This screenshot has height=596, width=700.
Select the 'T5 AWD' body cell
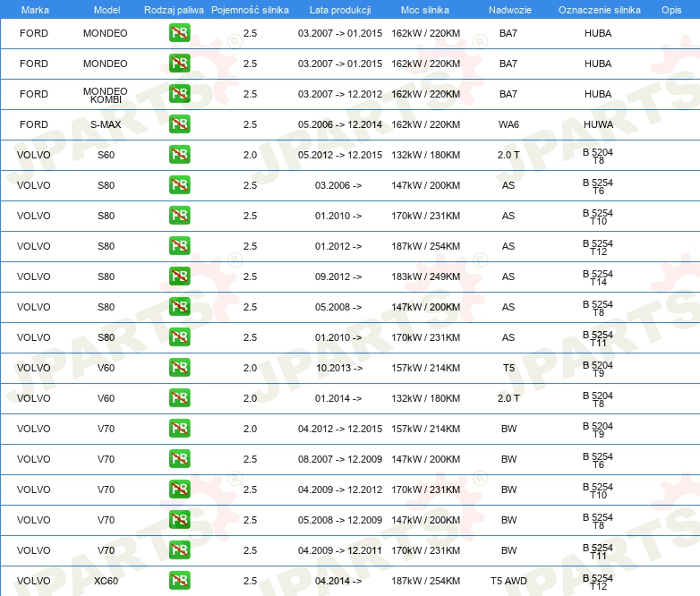508,581
